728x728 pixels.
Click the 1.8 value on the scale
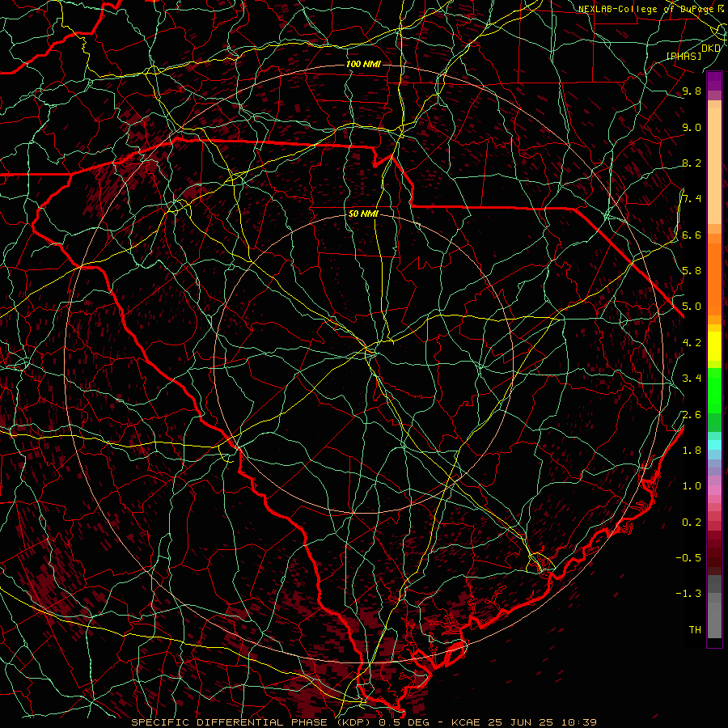(x=692, y=451)
